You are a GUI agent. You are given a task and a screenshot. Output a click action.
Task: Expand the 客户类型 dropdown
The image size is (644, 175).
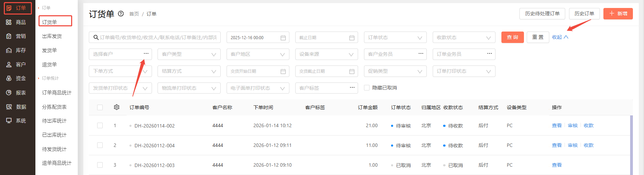click(x=189, y=54)
